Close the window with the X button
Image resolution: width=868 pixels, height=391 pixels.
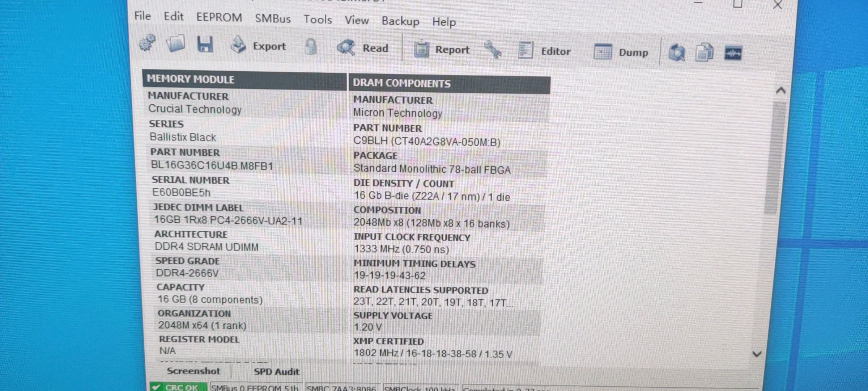[778, 4]
